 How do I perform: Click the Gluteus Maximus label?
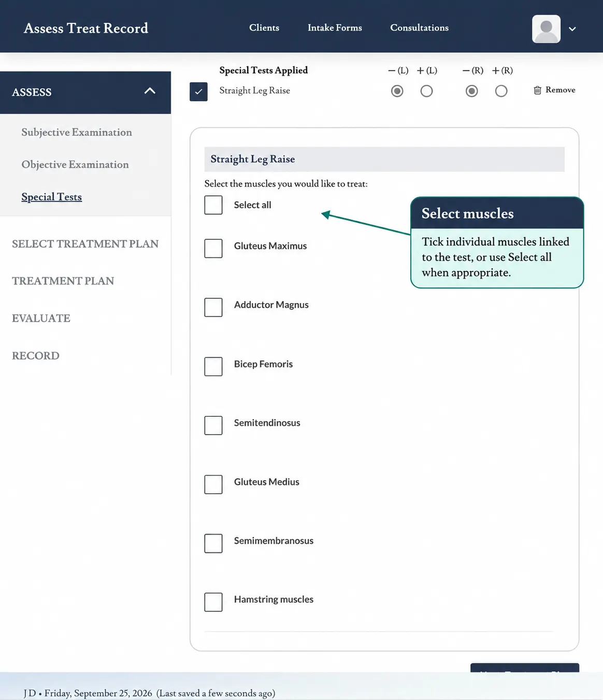(x=270, y=246)
